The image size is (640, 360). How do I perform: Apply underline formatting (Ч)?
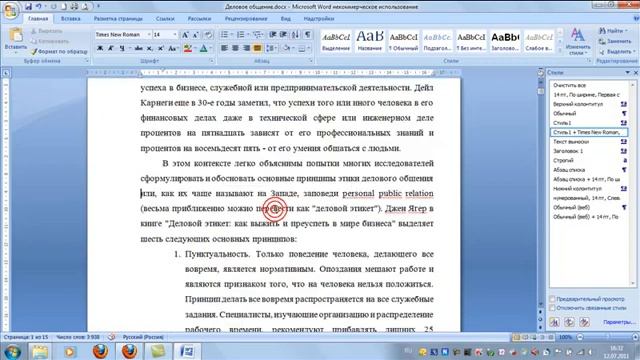pyautogui.click(x=122, y=48)
